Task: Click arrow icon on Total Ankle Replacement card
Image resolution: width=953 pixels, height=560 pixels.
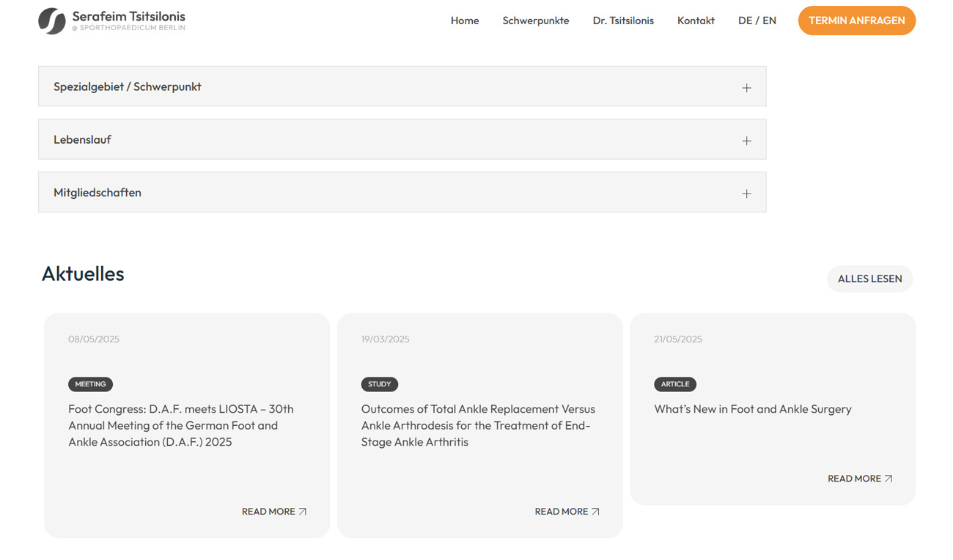Action: 595,512
